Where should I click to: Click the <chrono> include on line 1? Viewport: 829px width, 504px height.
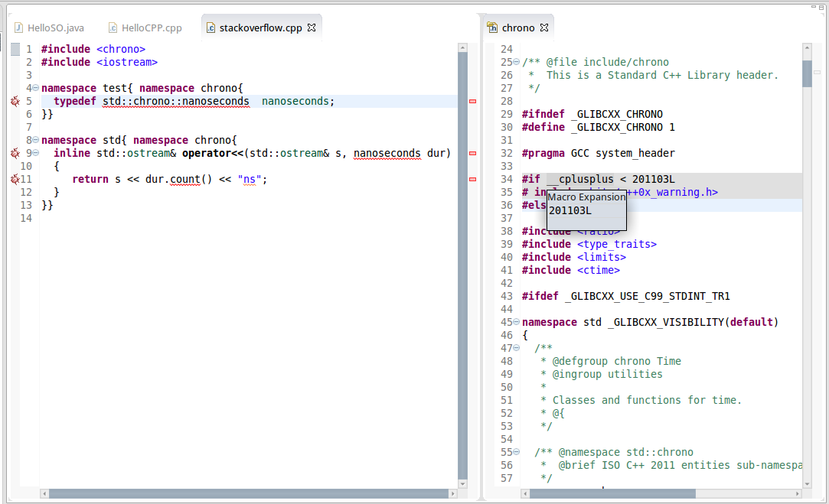pyautogui.click(x=120, y=49)
